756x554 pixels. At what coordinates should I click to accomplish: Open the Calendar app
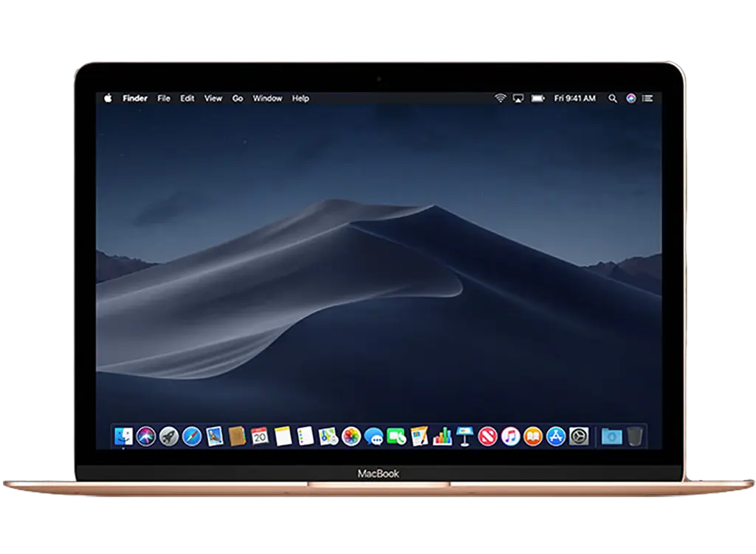(258, 437)
